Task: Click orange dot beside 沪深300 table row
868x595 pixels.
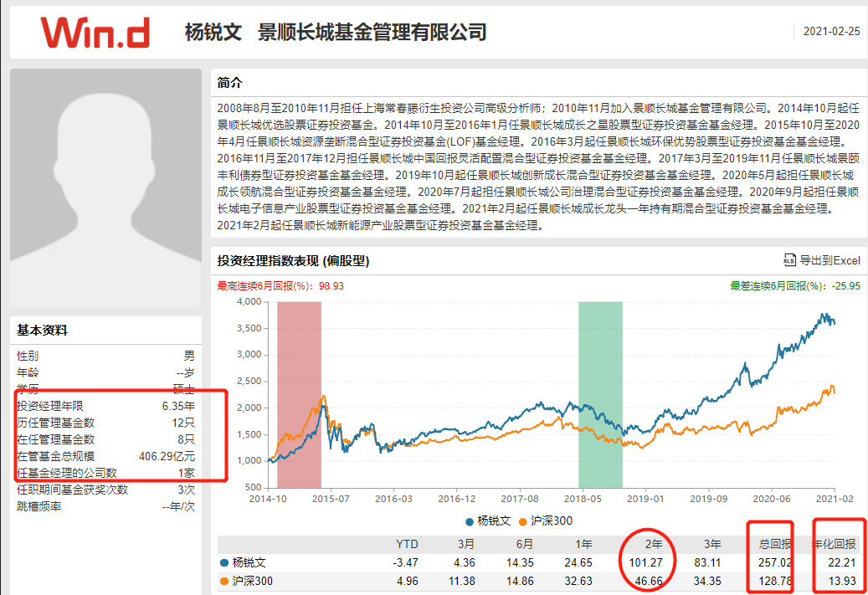Action: 224,581
